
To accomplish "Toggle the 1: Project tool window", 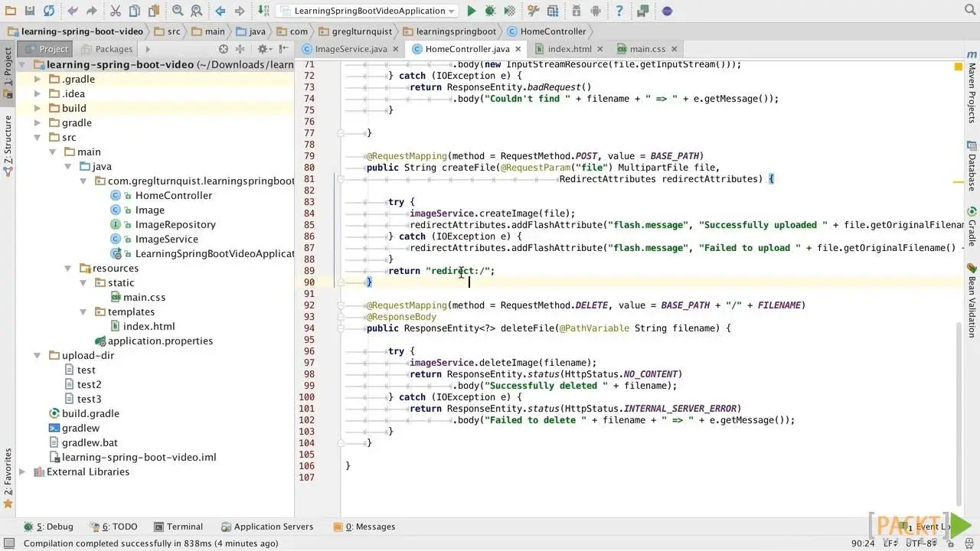I will tap(8, 73).
